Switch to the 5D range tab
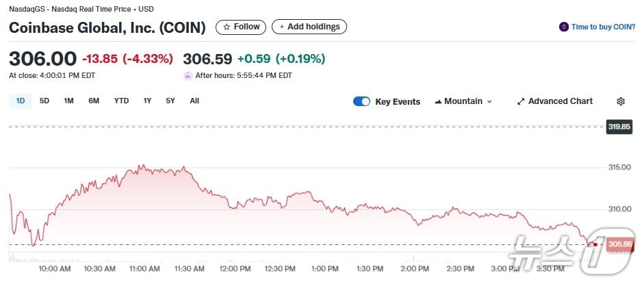Screen dimensions: 644x284 pyautogui.click(x=44, y=101)
